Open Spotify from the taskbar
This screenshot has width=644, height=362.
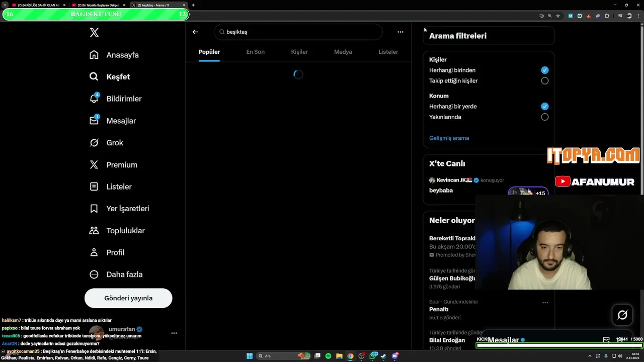pyautogui.click(x=328, y=356)
